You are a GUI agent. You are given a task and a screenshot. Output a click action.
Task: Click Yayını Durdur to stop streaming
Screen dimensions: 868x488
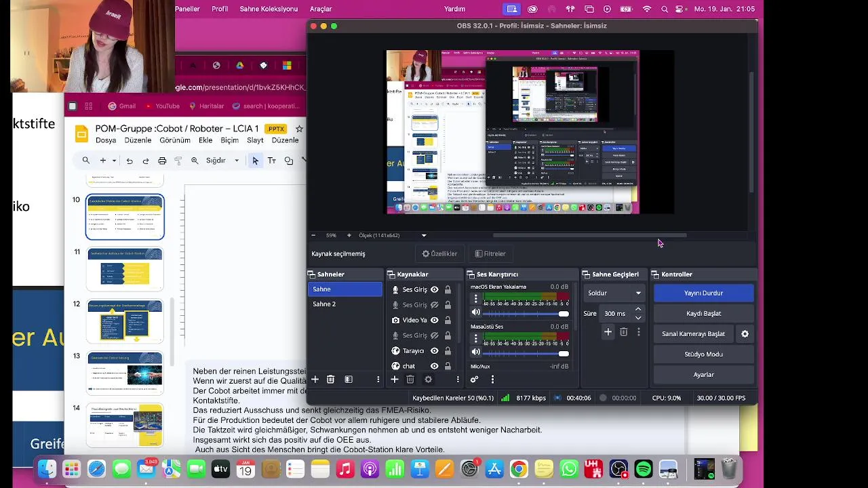tap(703, 293)
